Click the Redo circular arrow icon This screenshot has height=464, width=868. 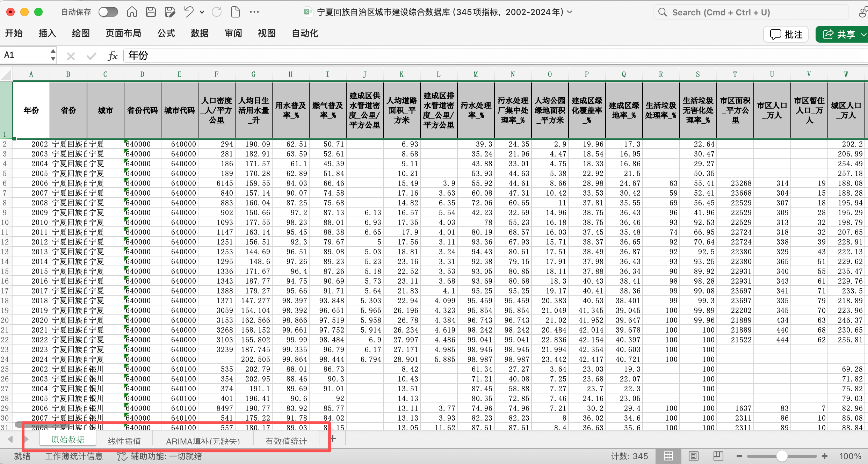pyautogui.click(x=217, y=12)
